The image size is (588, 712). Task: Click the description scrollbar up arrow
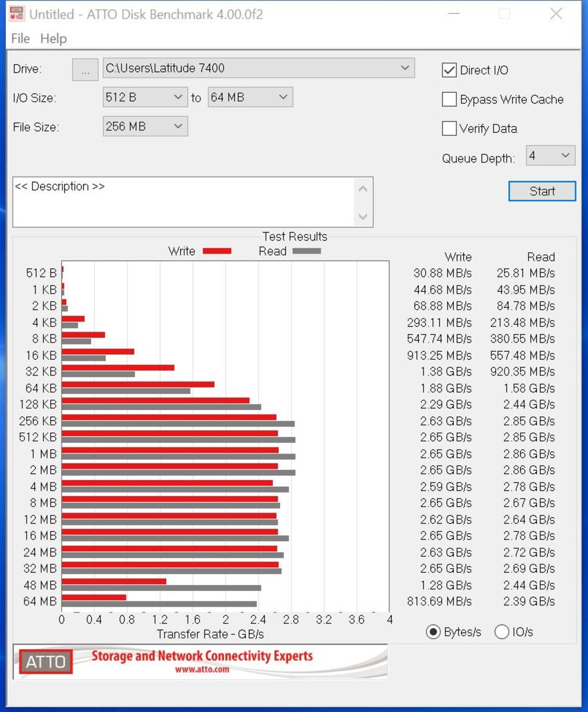(x=363, y=189)
